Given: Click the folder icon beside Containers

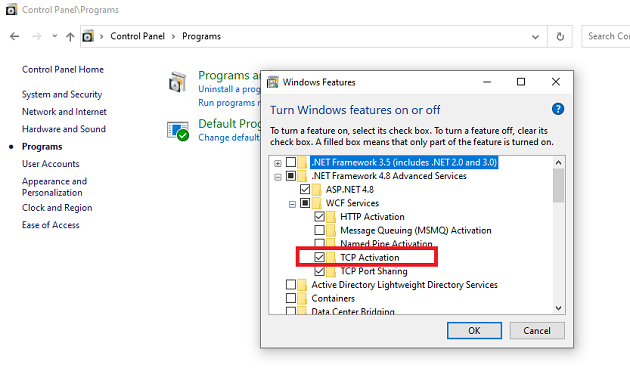Looking at the screenshot, I should (x=302, y=298).
